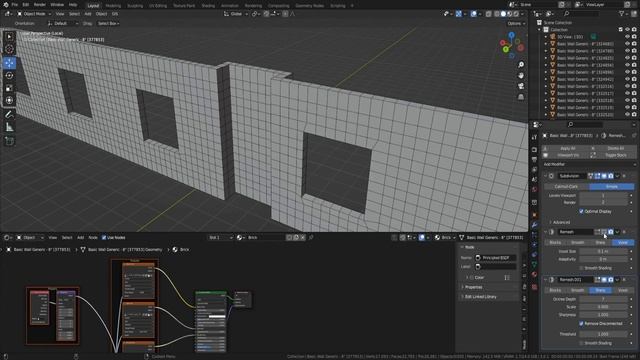Viewport: 640px width, 360px height.
Task: Switch to the Modeling workspace tab
Action: [x=113, y=6]
